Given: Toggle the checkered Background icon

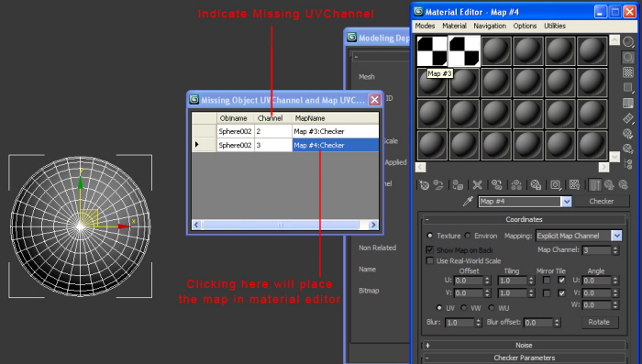Looking at the screenshot, I should click(627, 72).
